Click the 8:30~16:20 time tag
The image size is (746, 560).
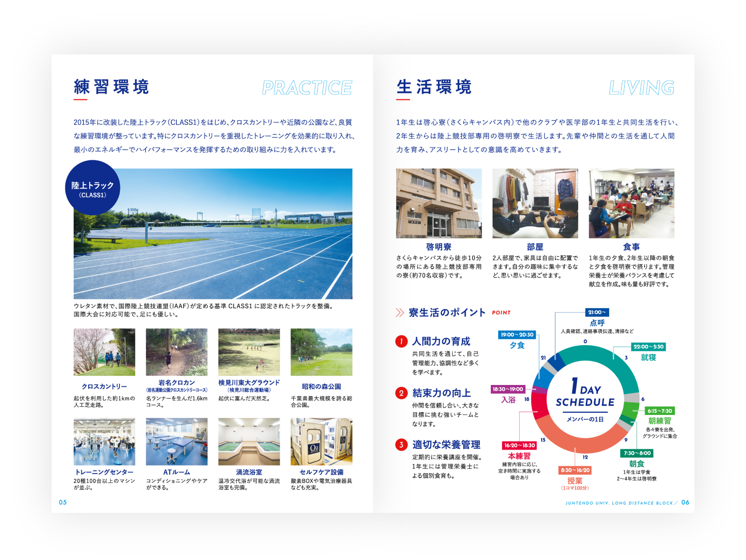tap(575, 470)
